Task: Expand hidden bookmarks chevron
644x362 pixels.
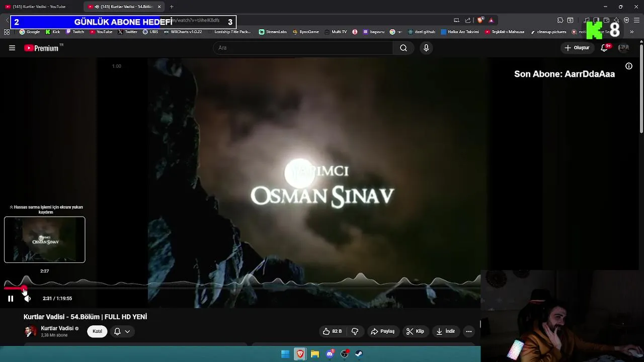Action: pos(632,32)
